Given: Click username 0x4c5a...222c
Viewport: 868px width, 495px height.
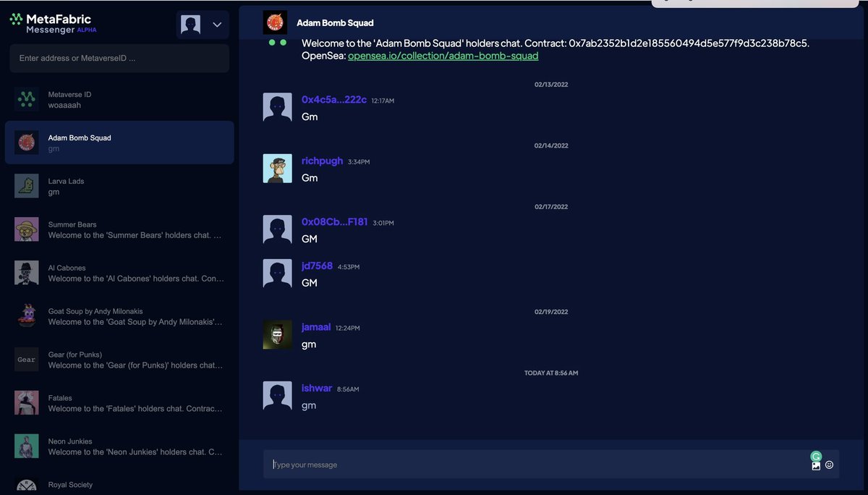Looking at the screenshot, I should pyautogui.click(x=334, y=99).
